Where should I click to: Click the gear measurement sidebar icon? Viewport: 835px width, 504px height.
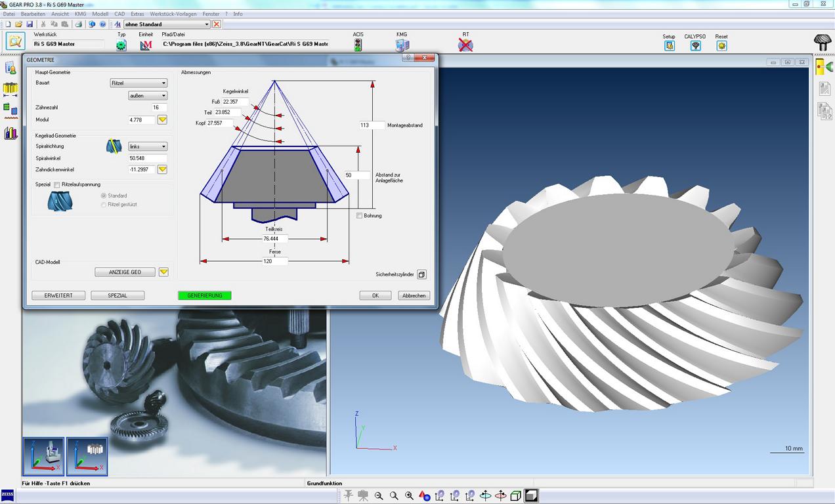pyautogui.click(x=11, y=89)
